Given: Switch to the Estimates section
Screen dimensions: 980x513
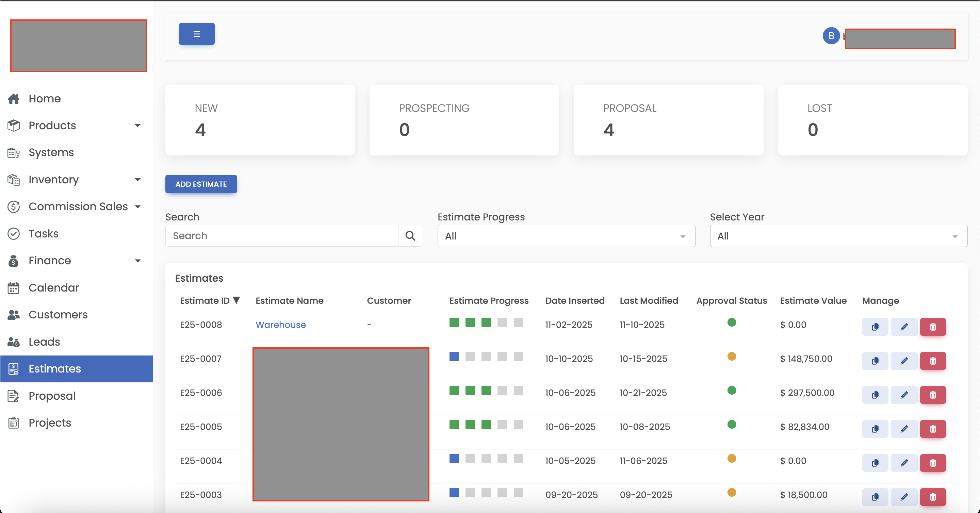Looking at the screenshot, I should tap(54, 368).
